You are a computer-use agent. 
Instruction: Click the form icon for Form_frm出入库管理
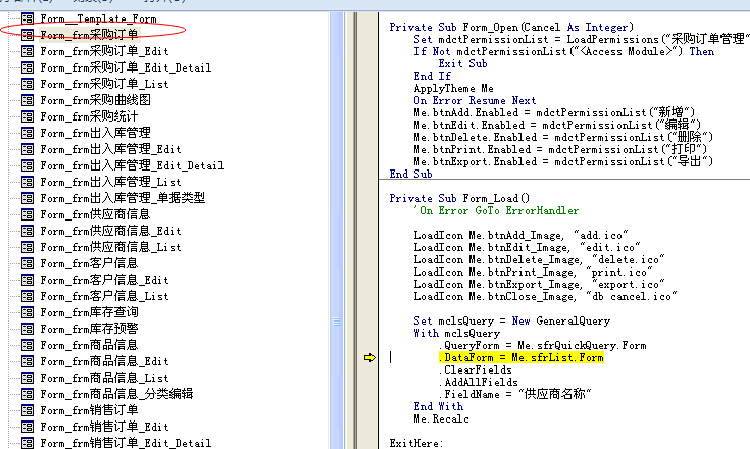click(x=27, y=133)
